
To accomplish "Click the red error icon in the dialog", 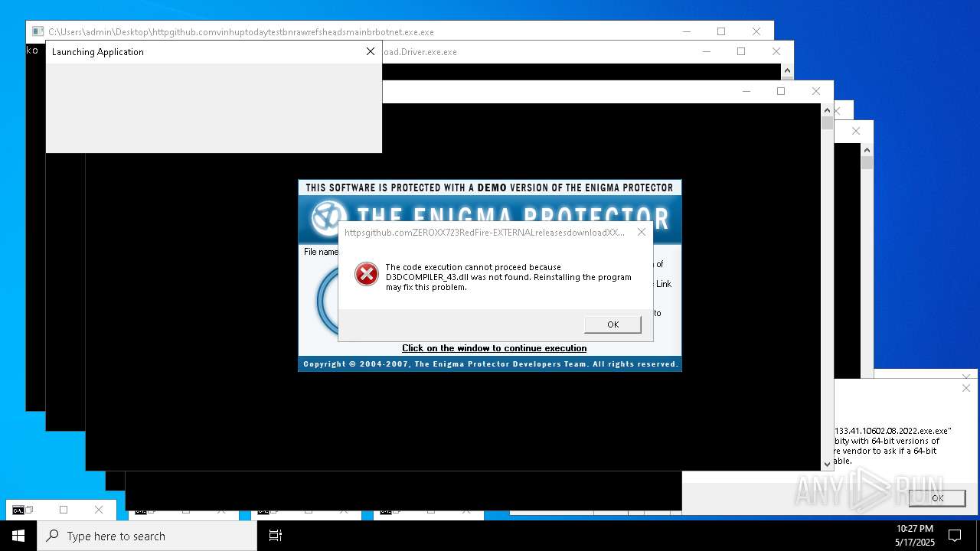I will click(x=367, y=274).
